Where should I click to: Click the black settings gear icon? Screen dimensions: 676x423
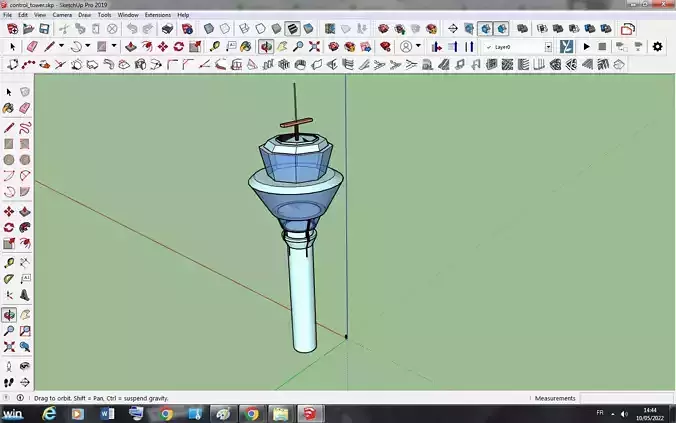pos(657,47)
